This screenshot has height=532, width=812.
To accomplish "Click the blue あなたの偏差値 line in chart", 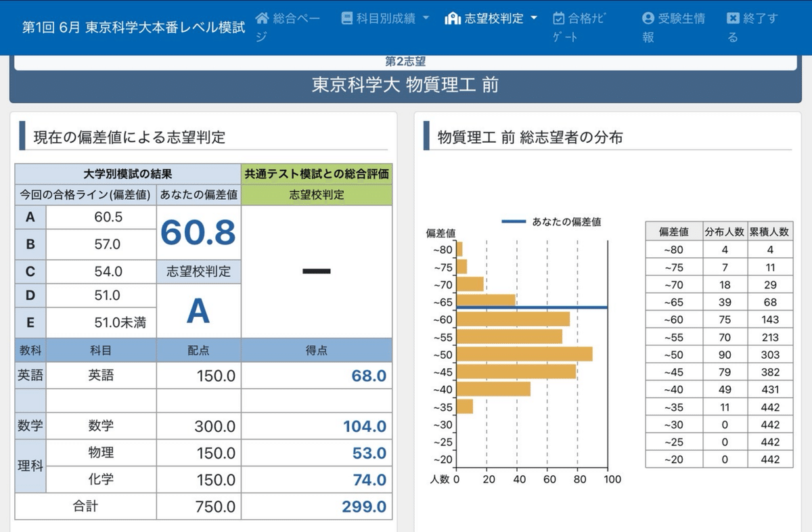I will [x=532, y=309].
